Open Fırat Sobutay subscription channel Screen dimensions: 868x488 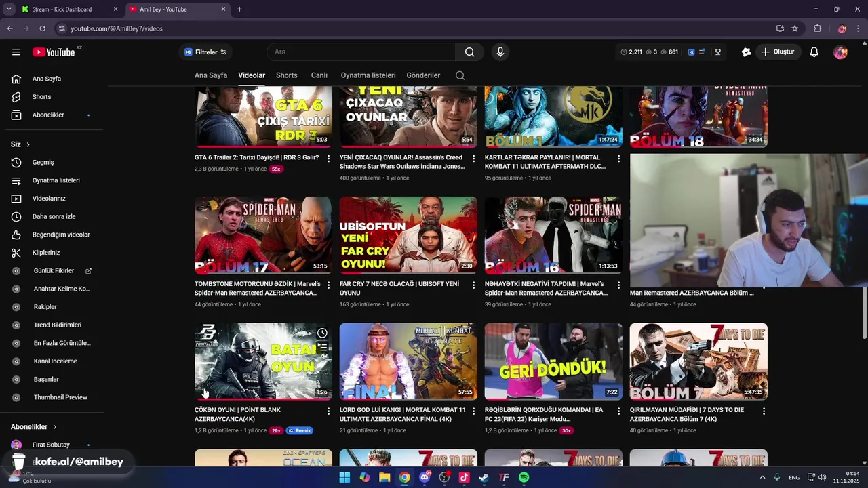(x=52, y=445)
